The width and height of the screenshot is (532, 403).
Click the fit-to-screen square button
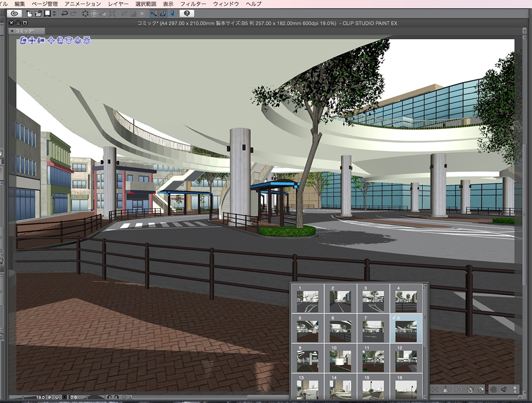[64, 397]
